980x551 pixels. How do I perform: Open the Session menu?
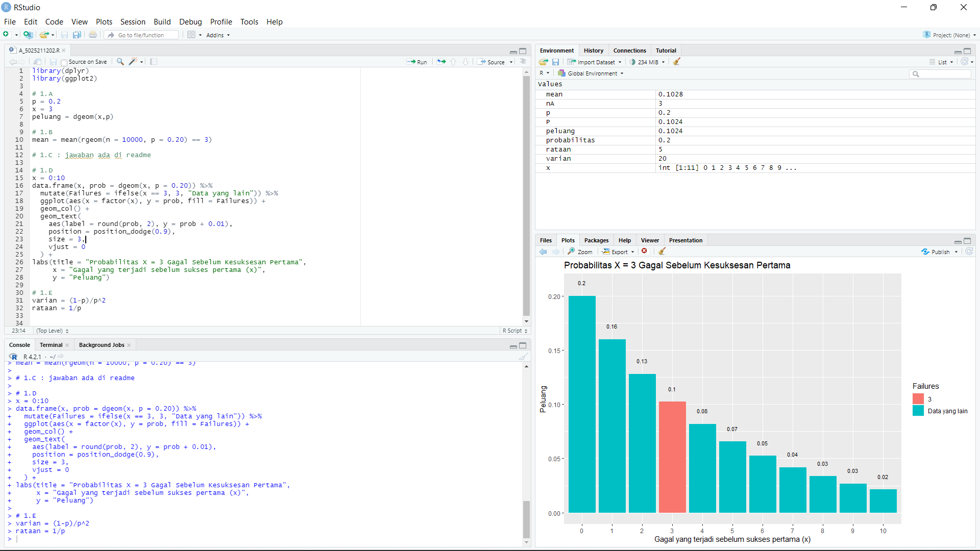click(133, 22)
